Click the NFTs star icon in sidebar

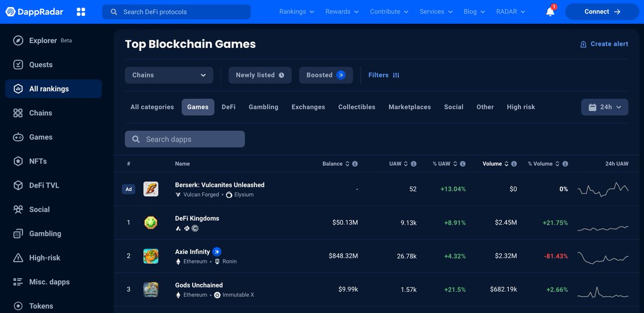coord(18,161)
